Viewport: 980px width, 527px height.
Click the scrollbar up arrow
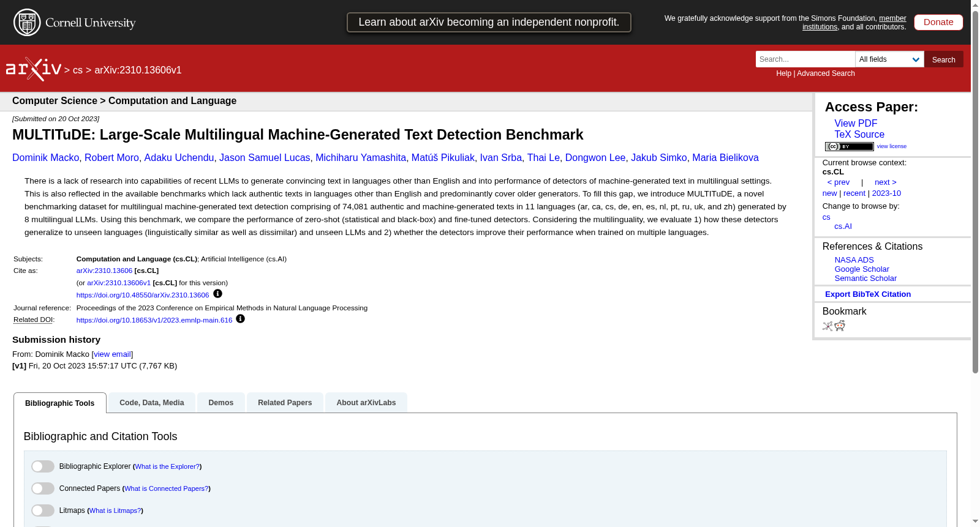tap(975, 5)
